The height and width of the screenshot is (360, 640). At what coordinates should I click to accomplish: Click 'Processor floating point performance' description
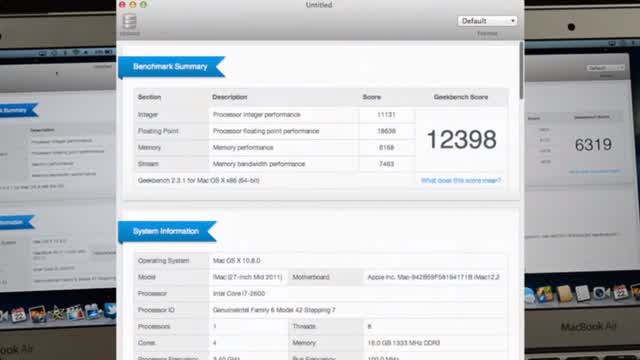(x=266, y=131)
